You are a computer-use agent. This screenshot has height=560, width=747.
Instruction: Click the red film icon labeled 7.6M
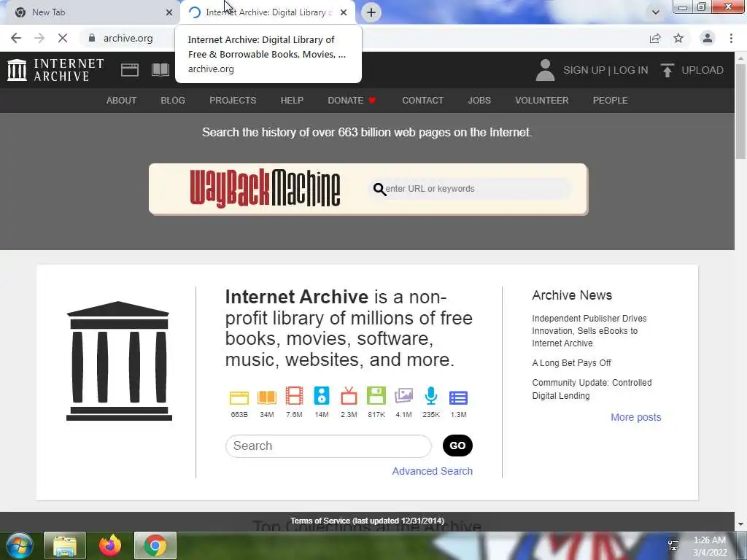[294, 396]
